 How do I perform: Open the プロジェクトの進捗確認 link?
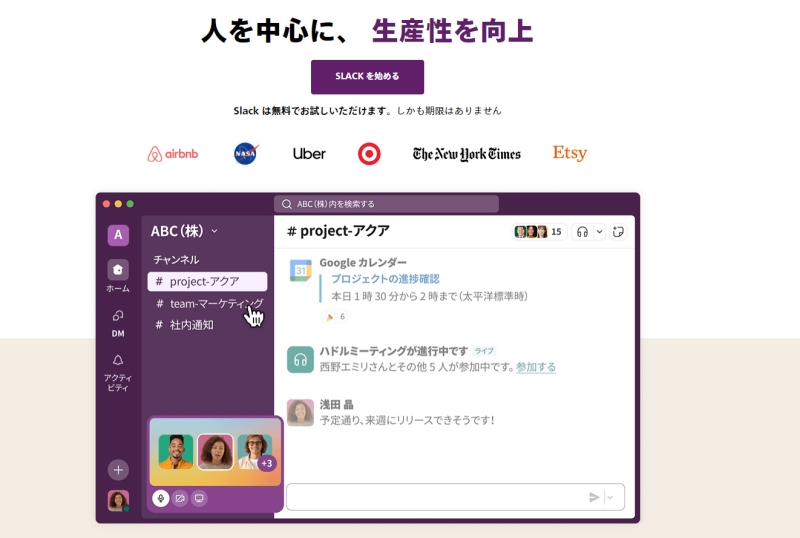[x=385, y=279]
